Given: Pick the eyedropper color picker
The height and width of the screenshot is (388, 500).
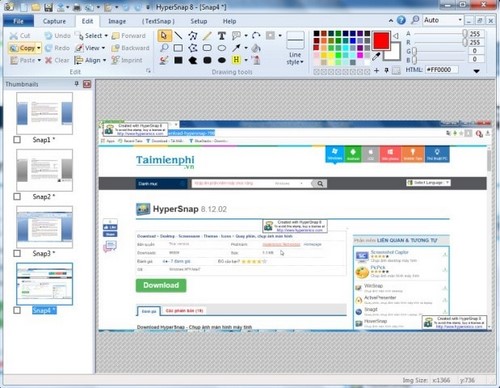Looking at the screenshot, I should (376, 57).
